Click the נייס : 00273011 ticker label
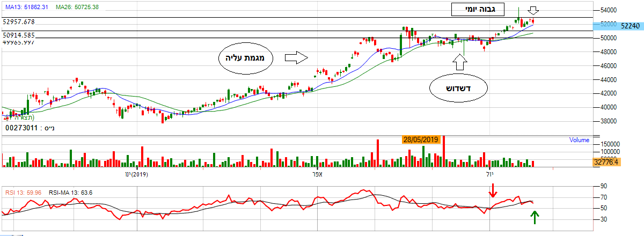Viewport: 644px width, 236px height. [x=30, y=128]
